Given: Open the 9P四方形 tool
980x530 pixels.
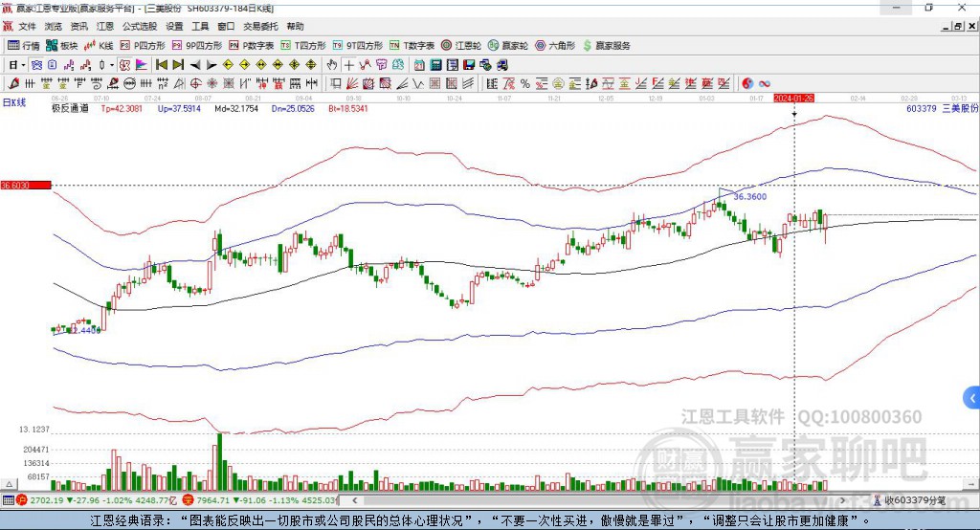Looking at the screenshot, I should [197, 46].
